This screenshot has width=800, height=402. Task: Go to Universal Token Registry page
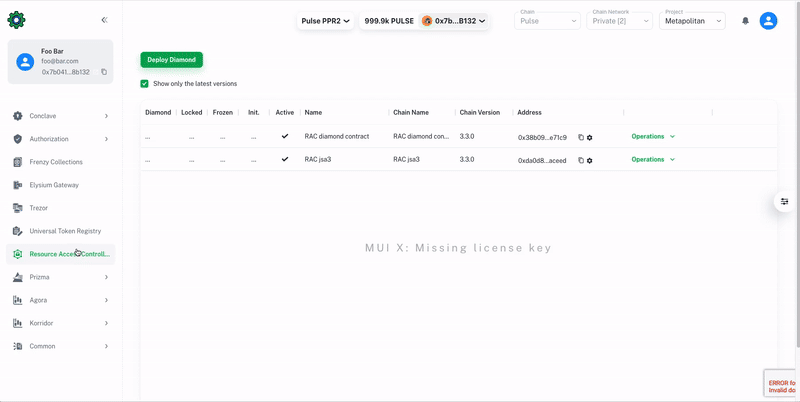click(65, 231)
